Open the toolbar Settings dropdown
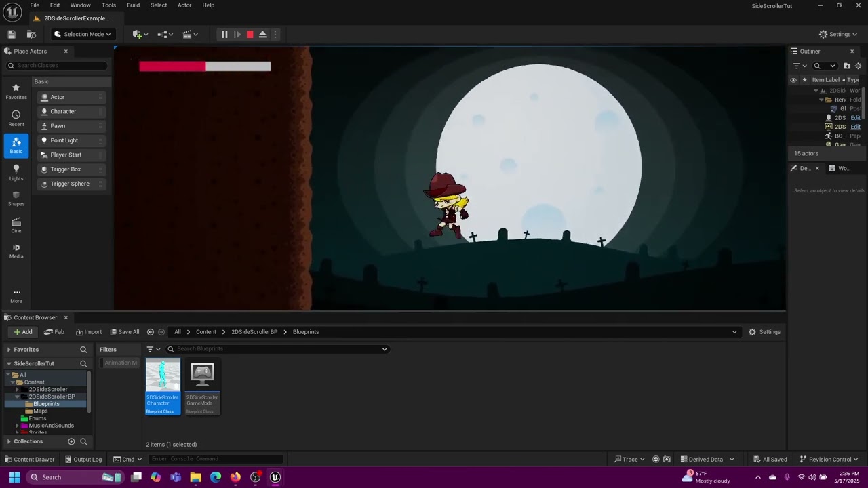 pyautogui.click(x=838, y=34)
